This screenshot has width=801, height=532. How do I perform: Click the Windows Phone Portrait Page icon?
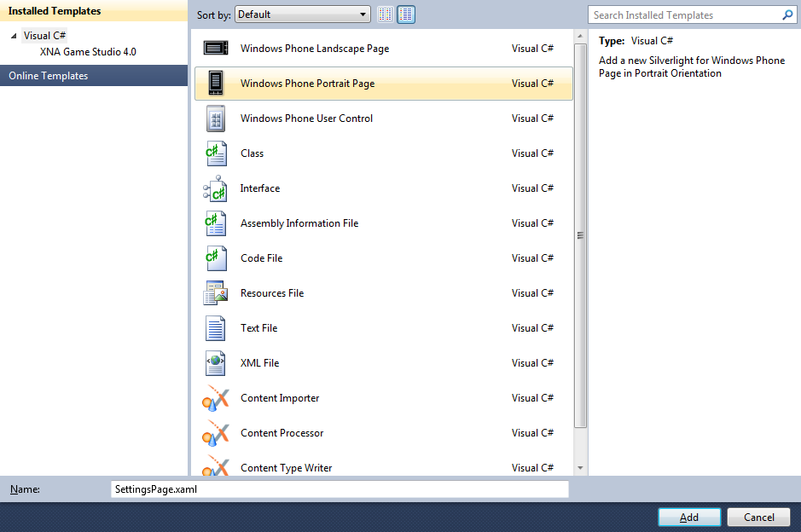pos(216,84)
